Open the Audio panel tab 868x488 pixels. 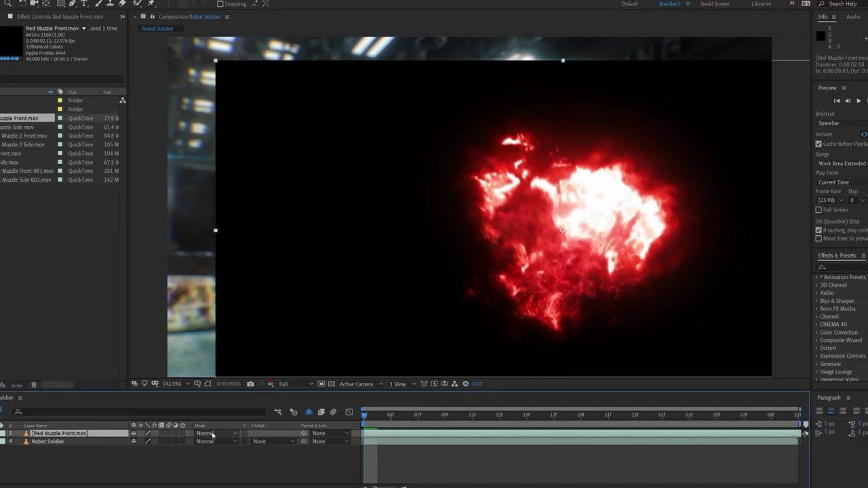tap(853, 17)
